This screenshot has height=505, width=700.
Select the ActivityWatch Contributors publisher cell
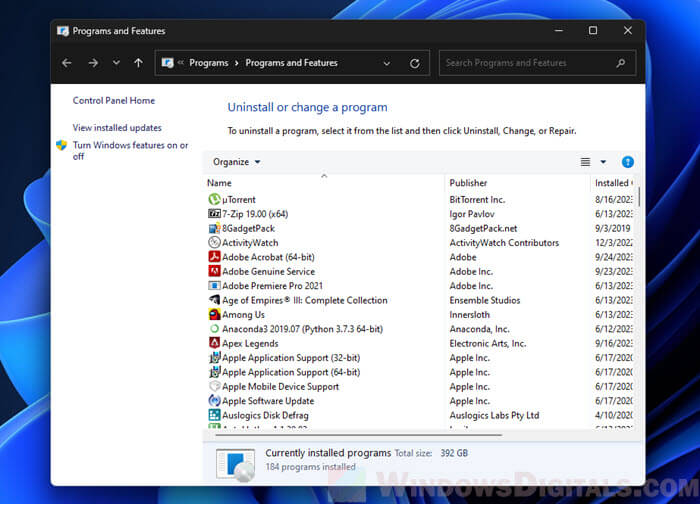[x=504, y=242]
